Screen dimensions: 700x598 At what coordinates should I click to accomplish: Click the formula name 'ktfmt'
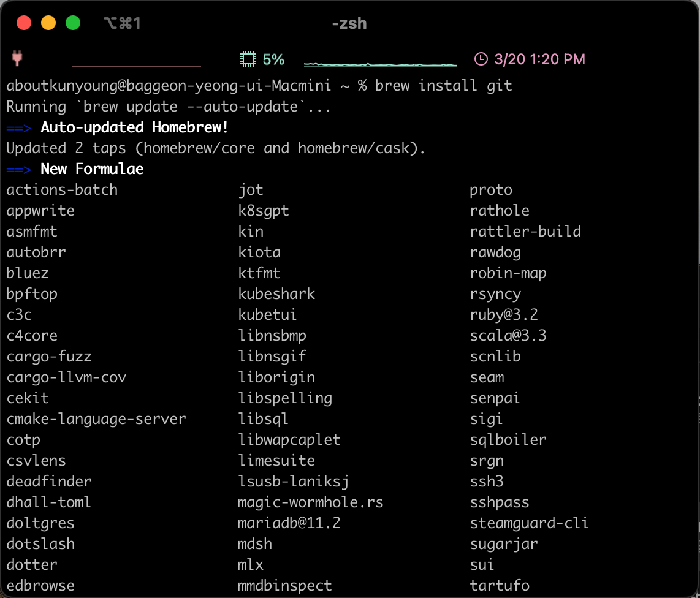coord(259,273)
